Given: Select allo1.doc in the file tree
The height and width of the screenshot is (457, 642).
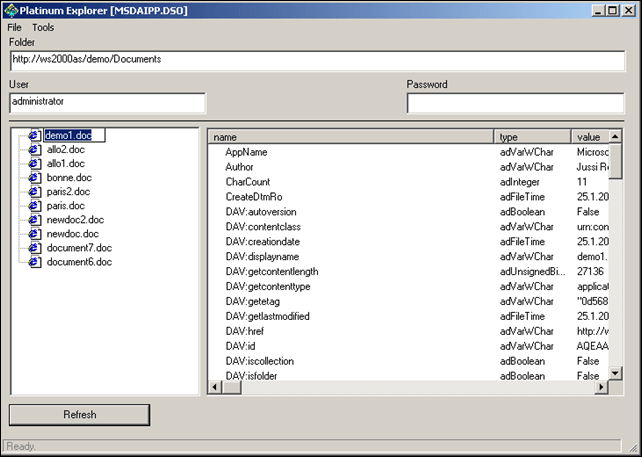Looking at the screenshot, I should click(66, 163).
